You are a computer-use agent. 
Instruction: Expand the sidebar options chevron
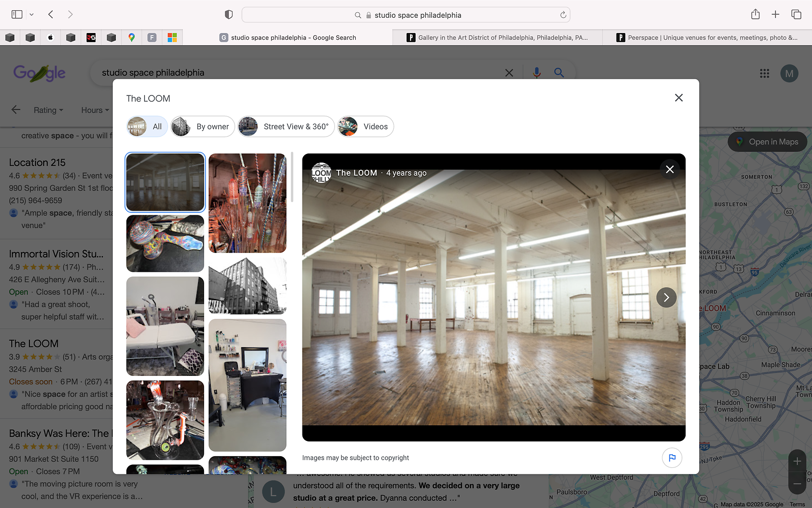(x=31, y=15)
